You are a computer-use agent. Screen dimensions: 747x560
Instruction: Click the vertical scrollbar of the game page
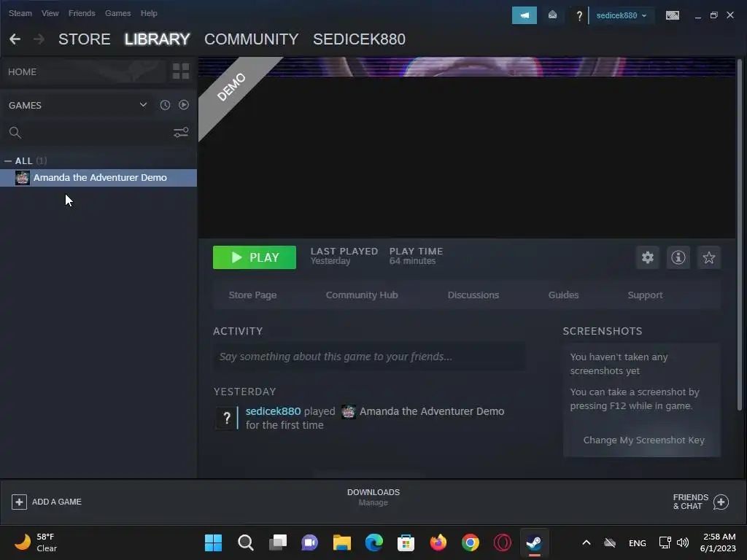[x=740, y=234]
